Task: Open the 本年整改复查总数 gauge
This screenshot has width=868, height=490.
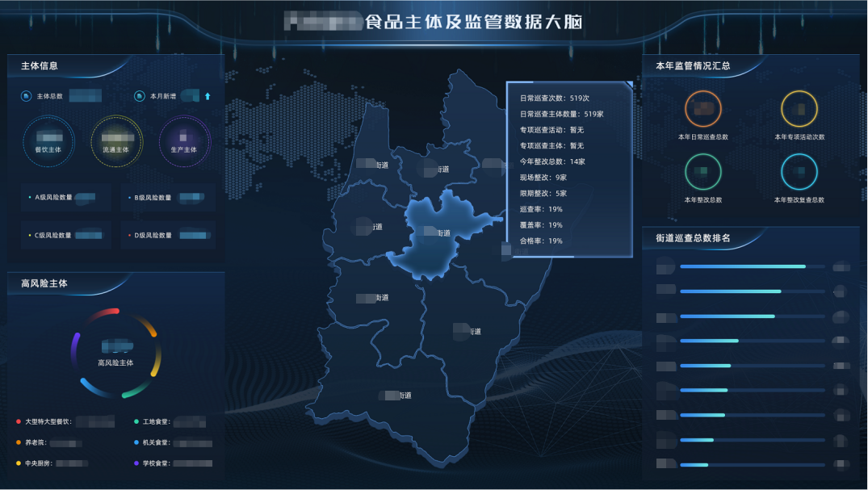Action: tap(799, 172)
